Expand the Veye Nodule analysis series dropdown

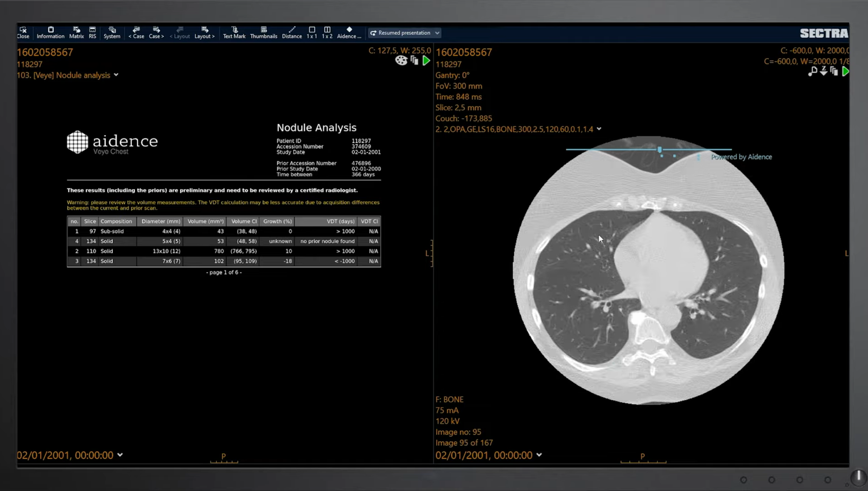pos(116,75)
